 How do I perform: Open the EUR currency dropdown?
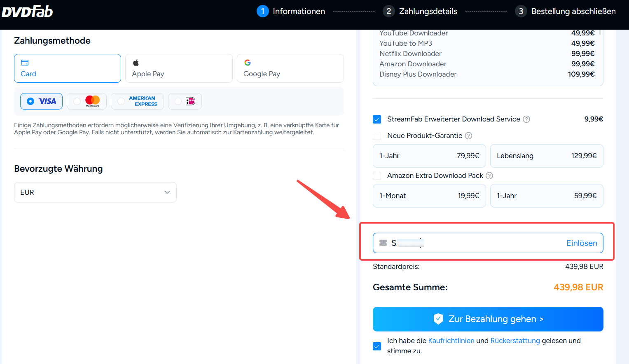(x=95, y=192)
